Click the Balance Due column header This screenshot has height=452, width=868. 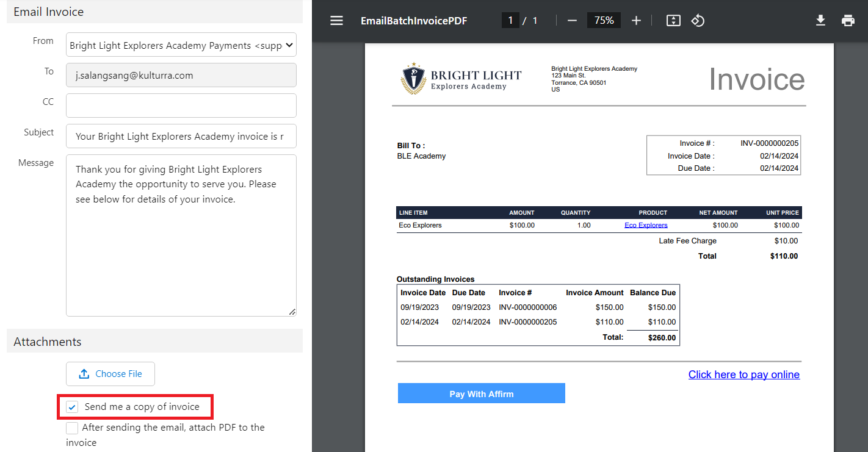pos(653,293)
